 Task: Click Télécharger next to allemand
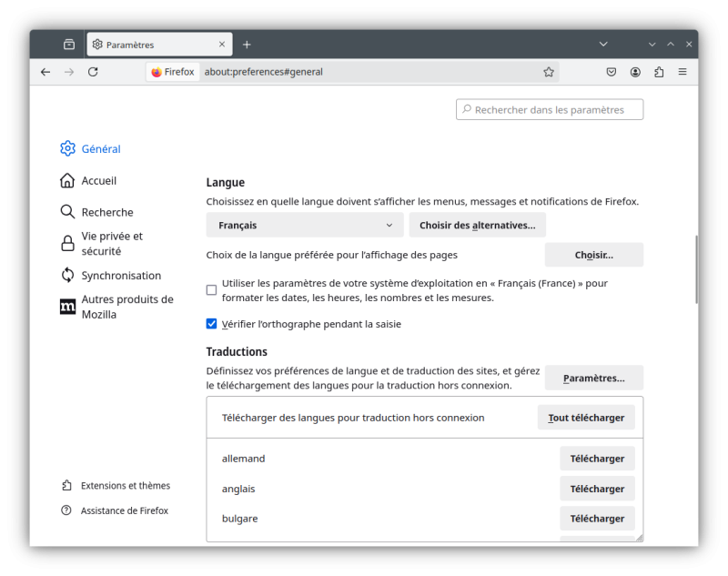(x=596, y=459)
